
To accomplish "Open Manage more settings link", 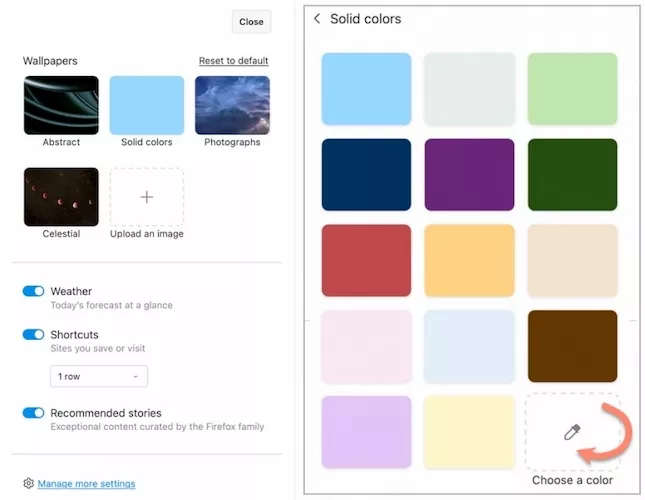I will tap(86, 484).
